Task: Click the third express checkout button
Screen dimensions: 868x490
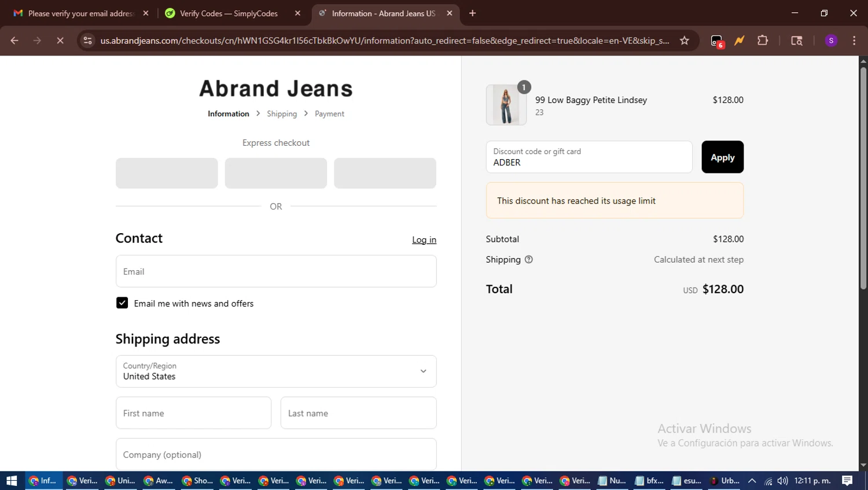Action: (385, 173)
